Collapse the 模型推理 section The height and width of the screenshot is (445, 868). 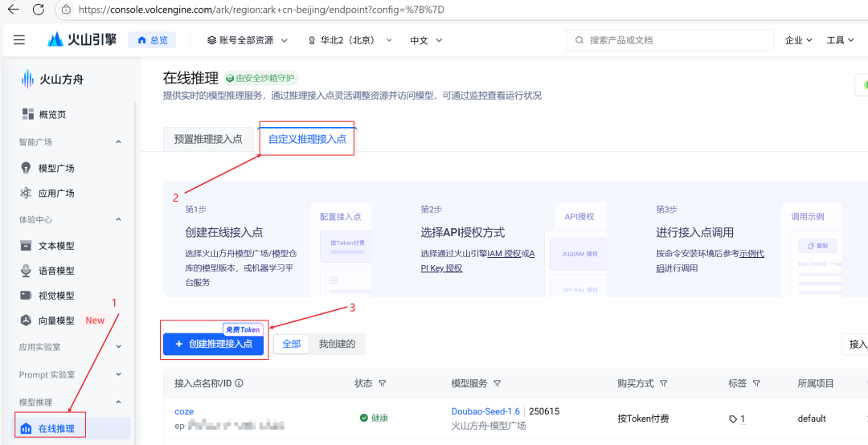(118, 402)
